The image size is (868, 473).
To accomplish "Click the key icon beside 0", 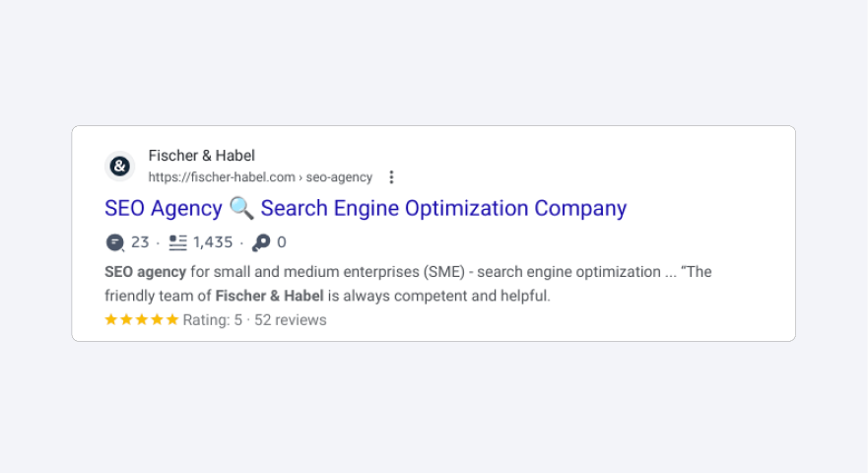I will [261, 242].
